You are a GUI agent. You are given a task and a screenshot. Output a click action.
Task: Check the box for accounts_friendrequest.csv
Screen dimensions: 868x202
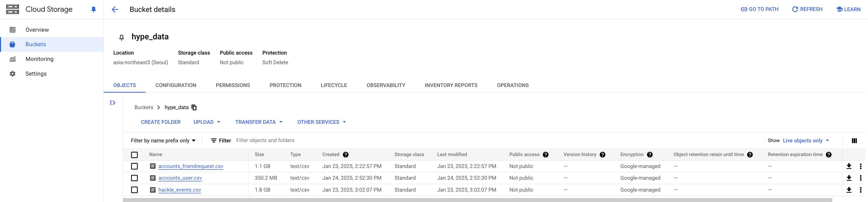click(134, 166)
